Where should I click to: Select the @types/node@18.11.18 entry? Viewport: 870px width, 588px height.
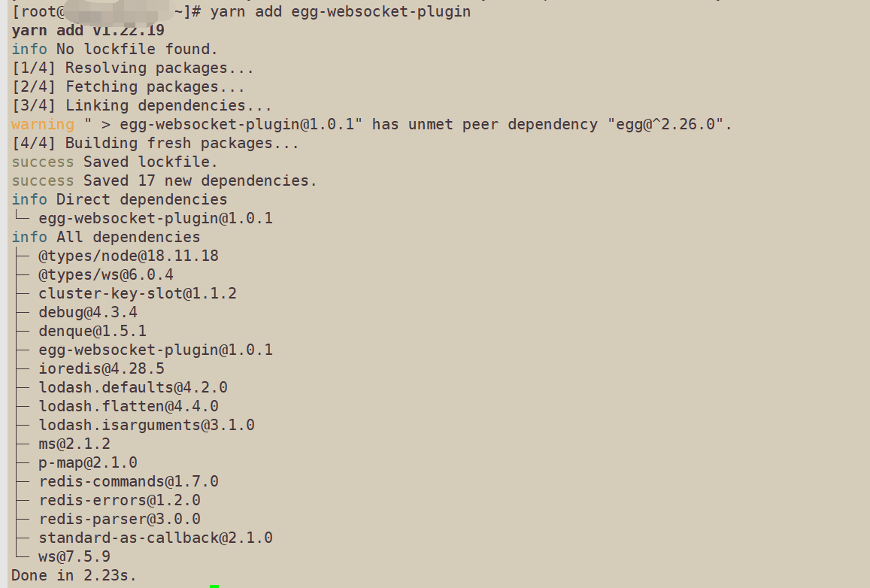tap(128, 256)
